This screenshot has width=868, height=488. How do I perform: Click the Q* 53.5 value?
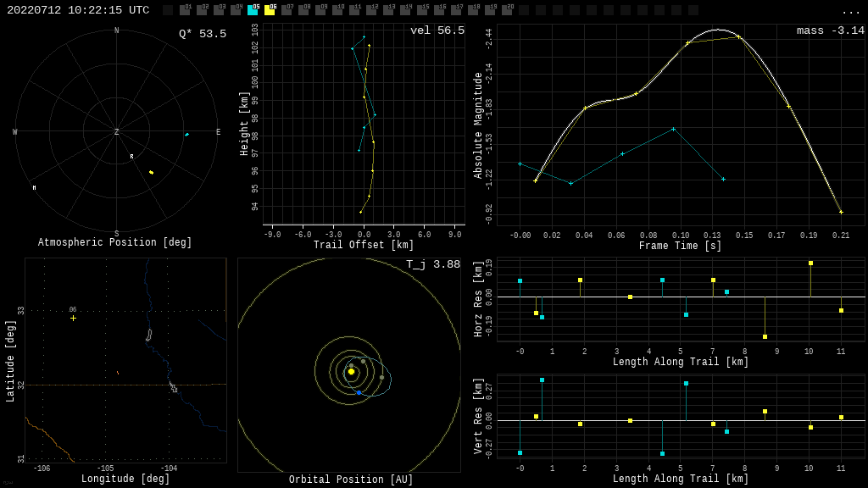click(x=202, y=34)
